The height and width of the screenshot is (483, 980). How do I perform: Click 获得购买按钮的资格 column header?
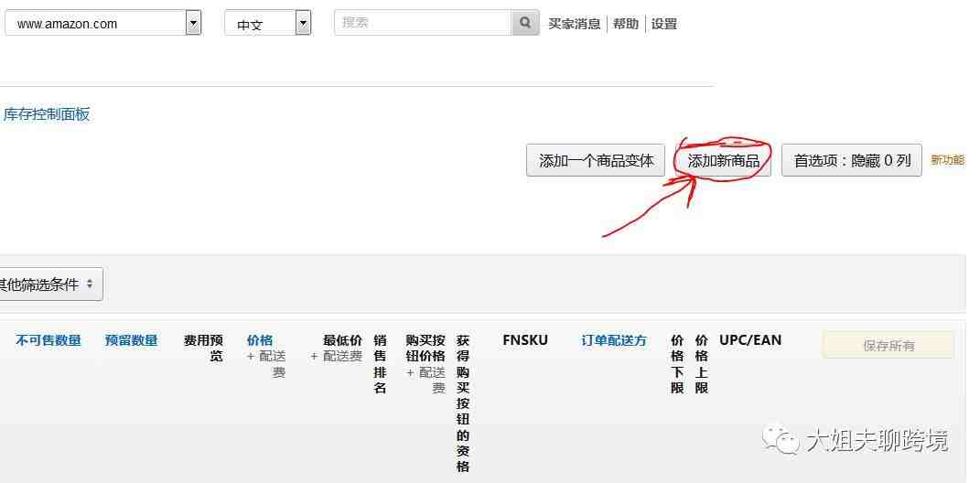click(x=462, y=403)
